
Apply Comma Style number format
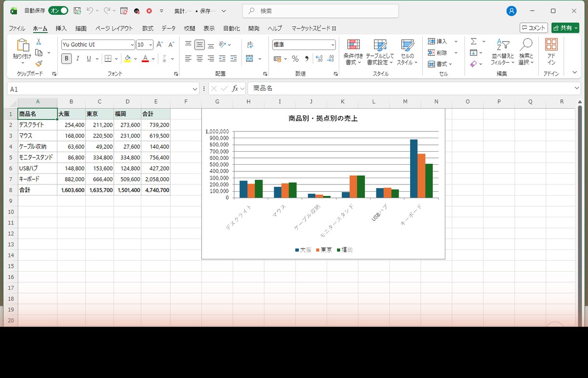click(307, 59)
